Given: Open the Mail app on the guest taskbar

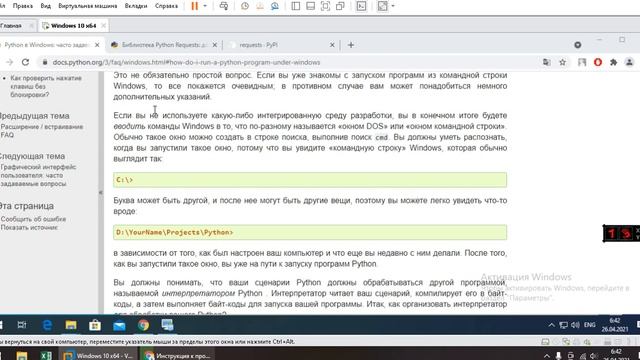Looking at the screenshot, I should pos(119,325).
